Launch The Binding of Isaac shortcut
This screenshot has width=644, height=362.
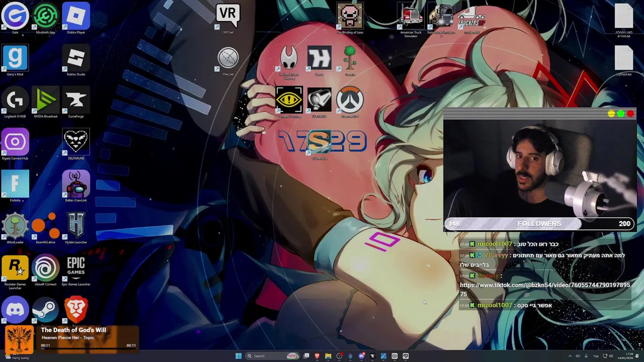(350, 18)
